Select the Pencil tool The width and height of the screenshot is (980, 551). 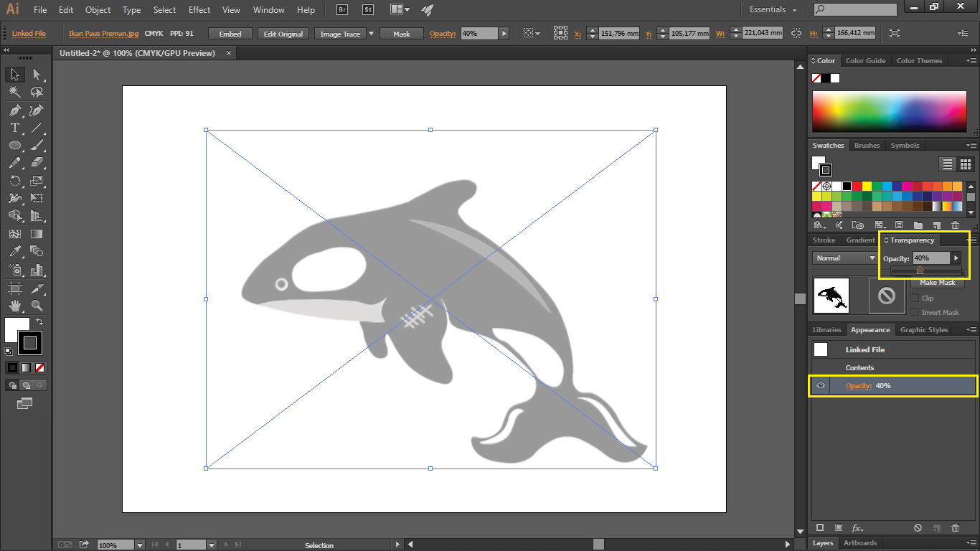coord(14,163)
